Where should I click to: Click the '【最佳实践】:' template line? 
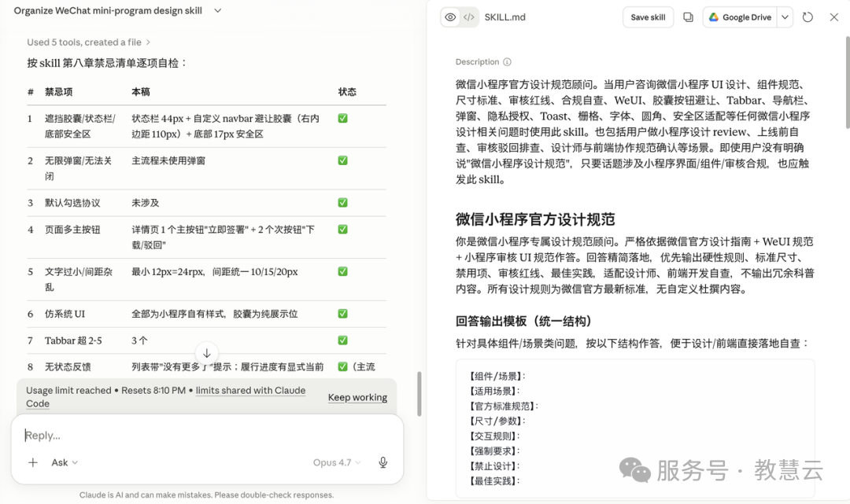tap(493, 480)
